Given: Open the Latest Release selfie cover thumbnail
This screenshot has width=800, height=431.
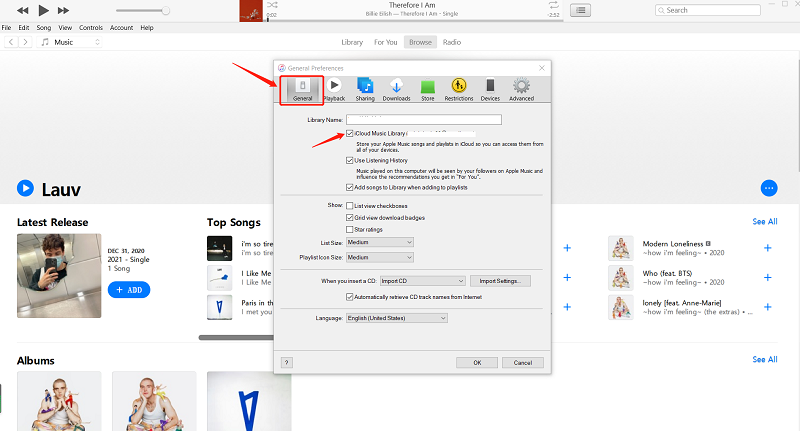Looking at the screenshot, I should (59, 276).
